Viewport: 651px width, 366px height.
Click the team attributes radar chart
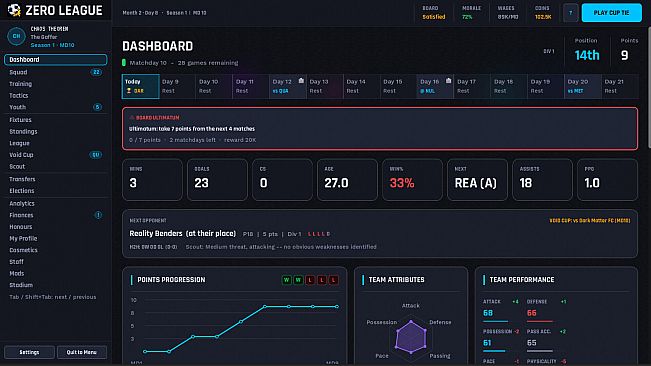coord(411,336)
